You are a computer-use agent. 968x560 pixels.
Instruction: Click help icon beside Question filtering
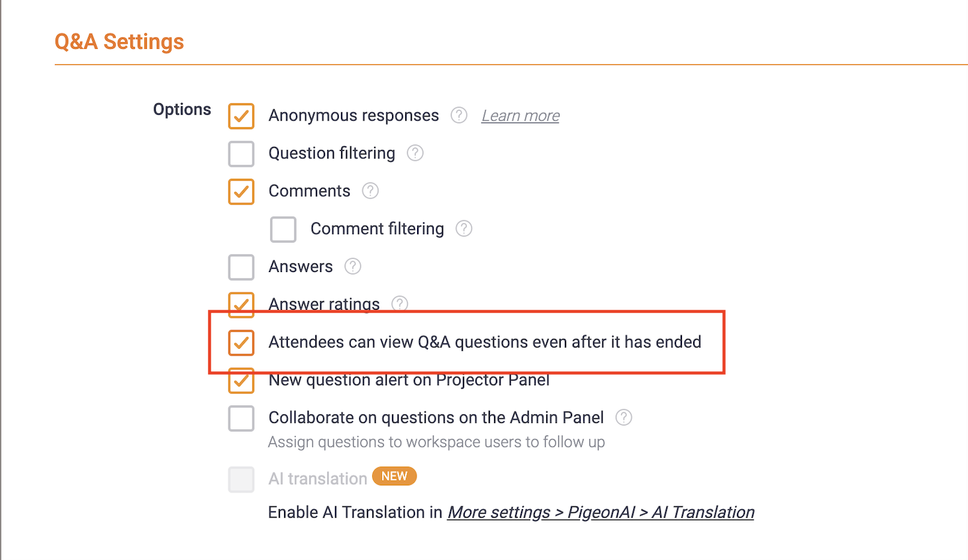[415, 153]
